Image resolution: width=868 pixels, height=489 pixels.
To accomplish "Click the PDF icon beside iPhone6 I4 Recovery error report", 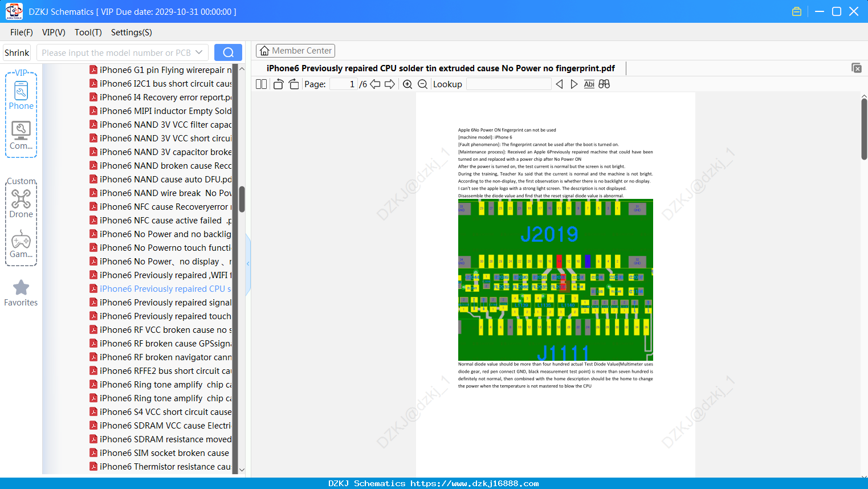I will pos(93,97).
